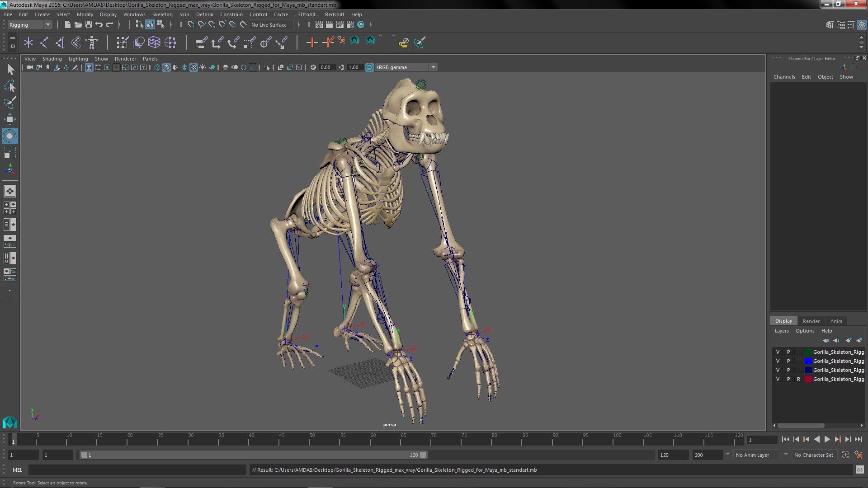Activate the Rotate tool
Screen dimensions: 868x488
point(10,136)
